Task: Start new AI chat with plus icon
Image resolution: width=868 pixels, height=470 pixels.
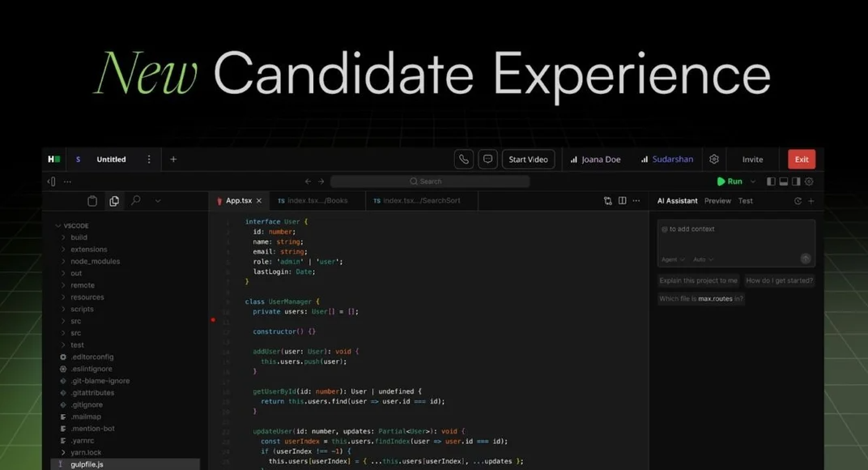Action: 811,201
